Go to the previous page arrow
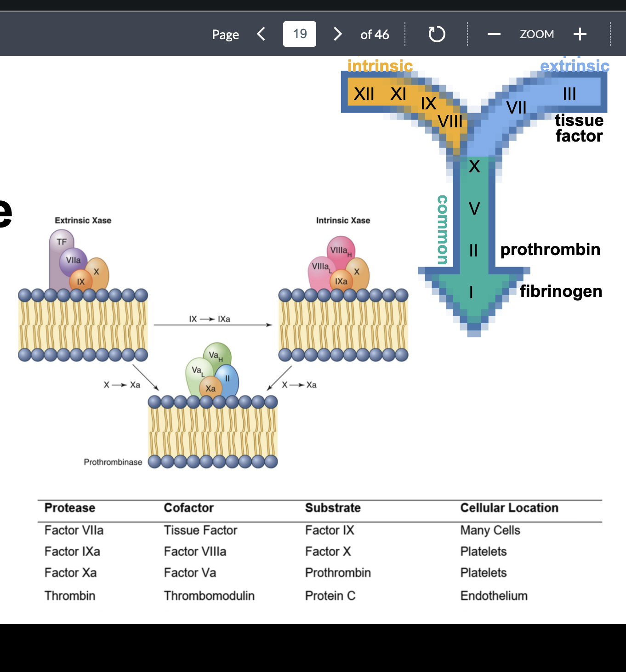Image resolution: width=626 pixels, height=672 pixels. [261, 34]
